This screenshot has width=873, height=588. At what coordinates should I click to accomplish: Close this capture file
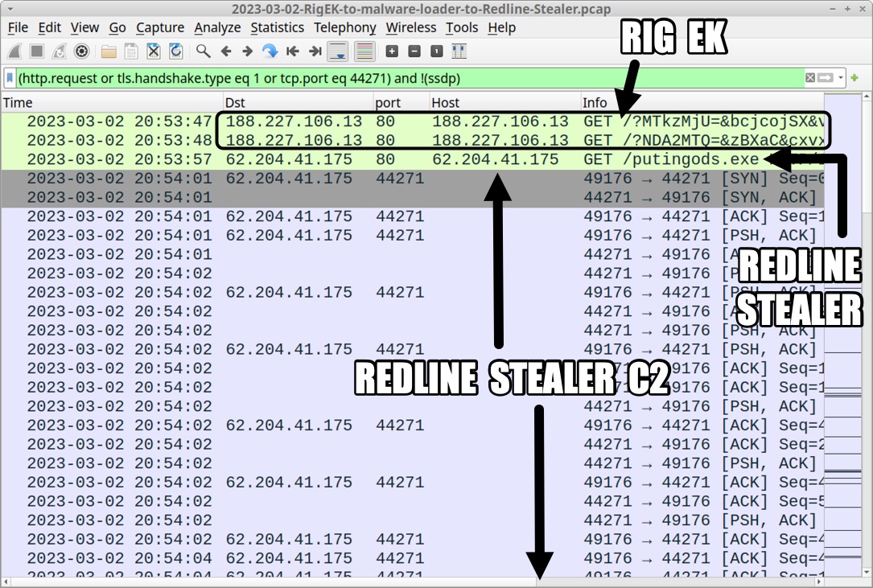tap(153, 51)
